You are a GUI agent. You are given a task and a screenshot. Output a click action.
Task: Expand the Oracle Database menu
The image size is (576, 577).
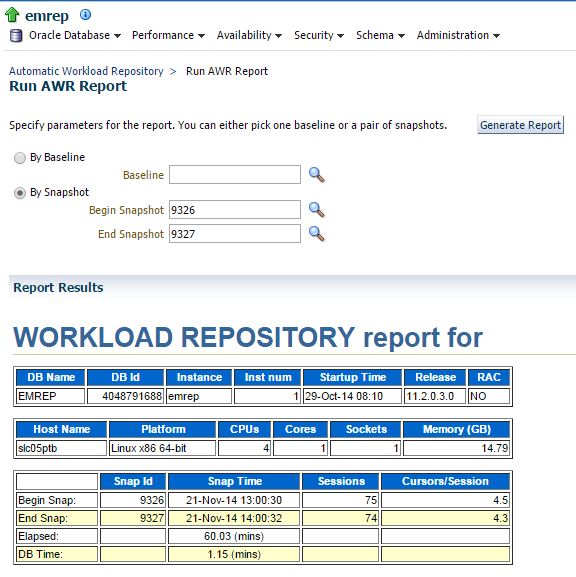tap(75, 35)
